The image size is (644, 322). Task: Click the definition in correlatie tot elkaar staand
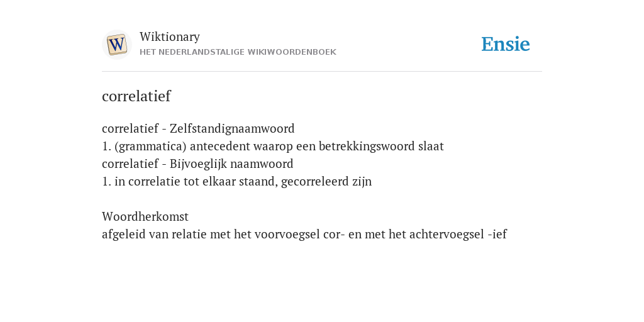click(x=237, y=182)
